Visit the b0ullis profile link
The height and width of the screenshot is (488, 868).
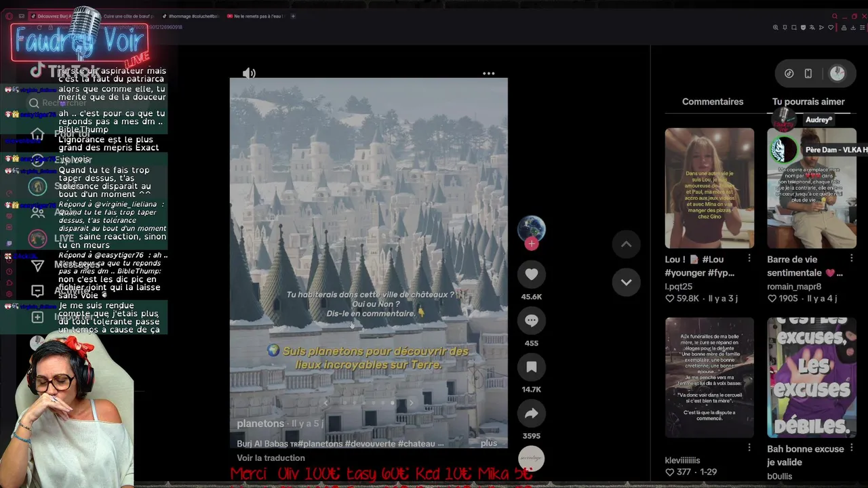point(779,476)
